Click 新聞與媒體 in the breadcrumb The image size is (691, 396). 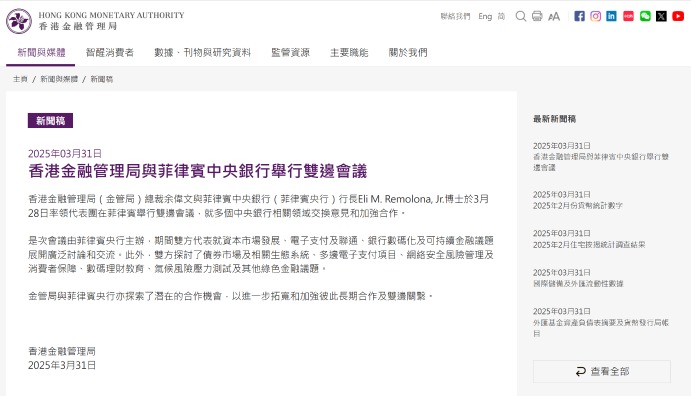point(59,79)
